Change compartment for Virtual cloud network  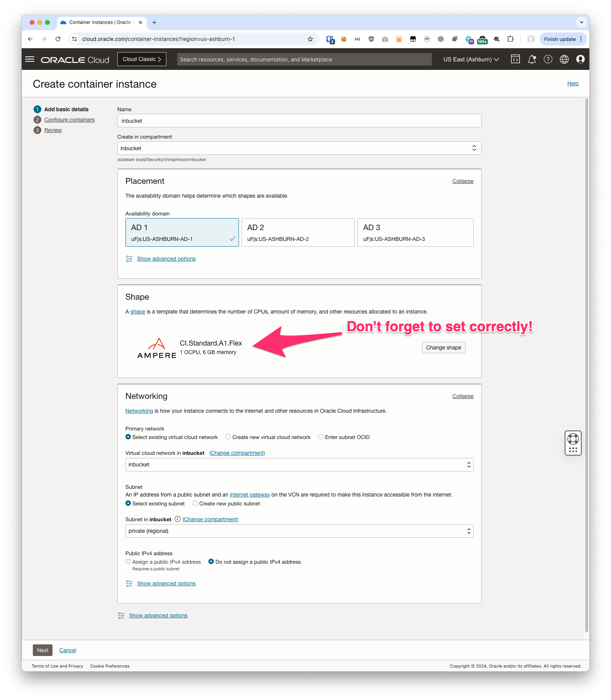tap(237, 453)
